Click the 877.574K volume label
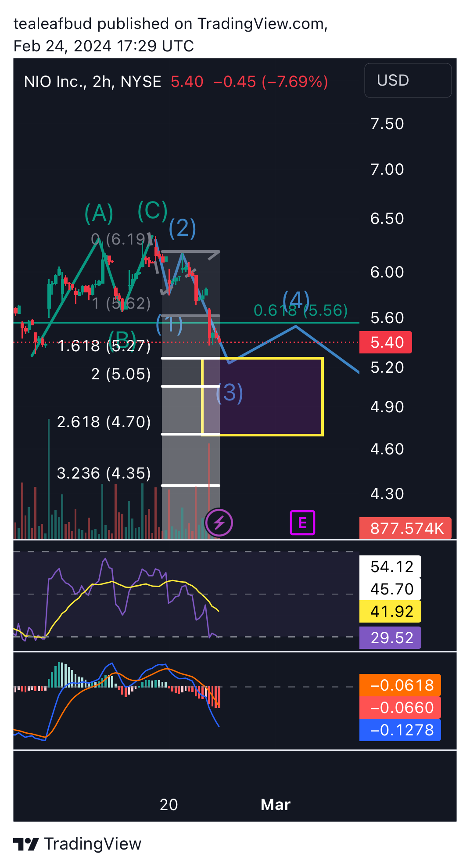Viewport: 470px width, 868px height. 405,528
